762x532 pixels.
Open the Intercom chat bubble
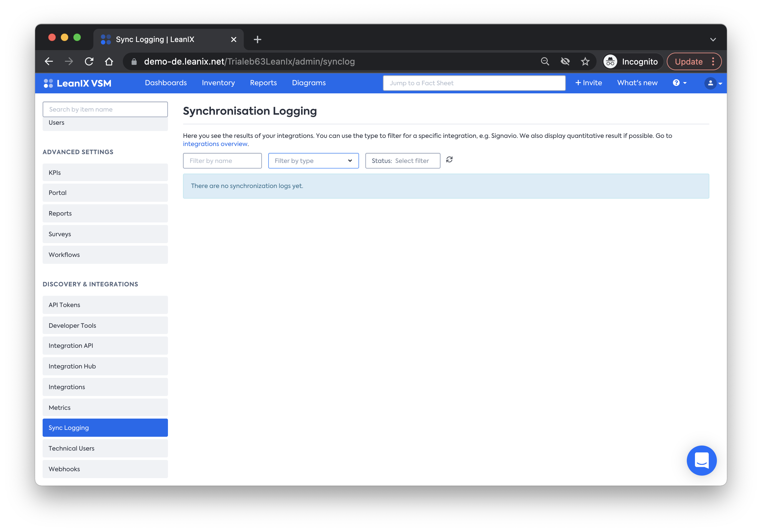[701, 460]
